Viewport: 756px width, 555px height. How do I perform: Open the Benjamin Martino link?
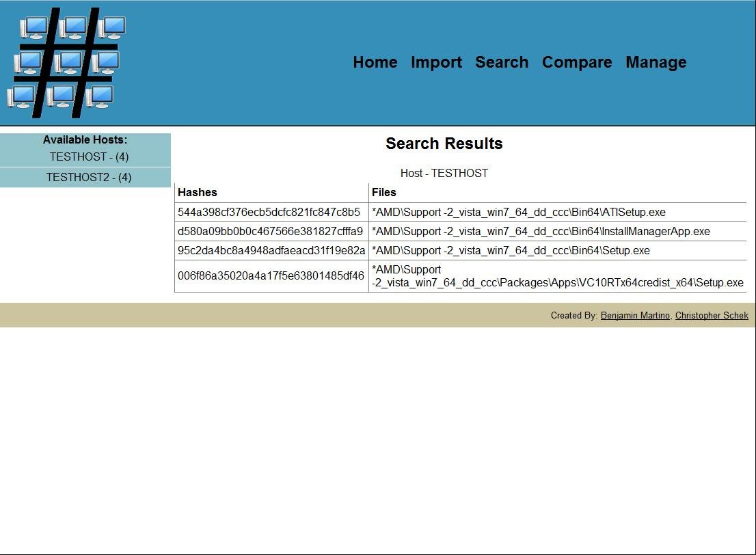pos(634,315)
